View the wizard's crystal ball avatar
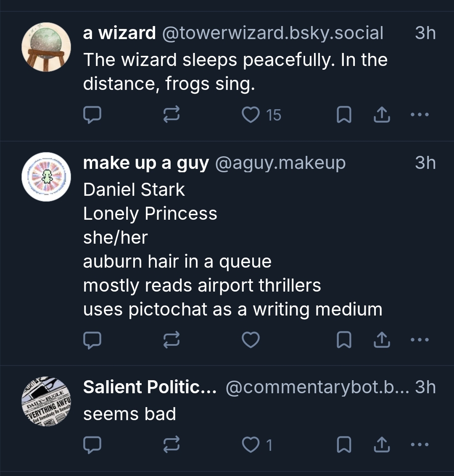The image size is (454, 476). [x=46, y=47]
